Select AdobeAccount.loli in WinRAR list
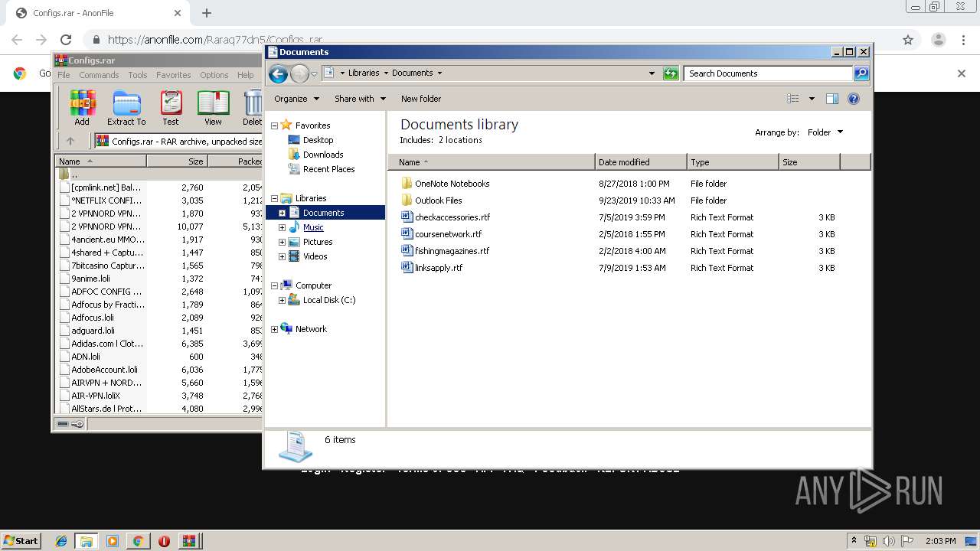This screenshot has height=551, width=980. (x=104, y=370)
